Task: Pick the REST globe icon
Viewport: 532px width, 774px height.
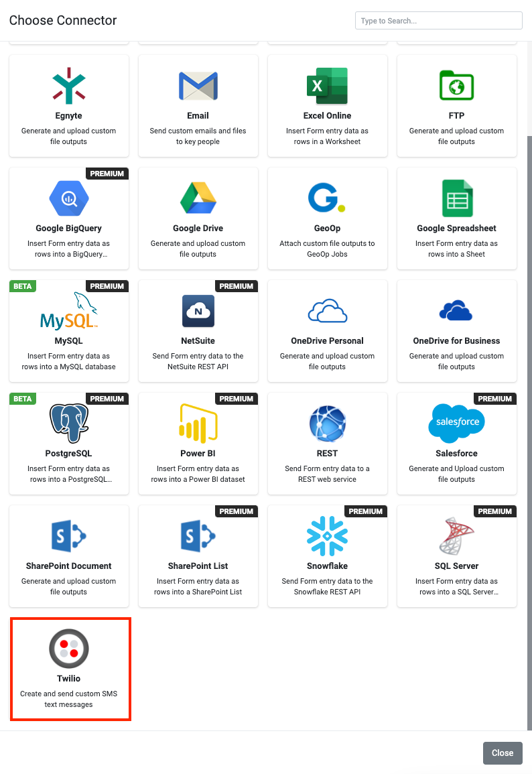Action: click(x=328, y=424)
